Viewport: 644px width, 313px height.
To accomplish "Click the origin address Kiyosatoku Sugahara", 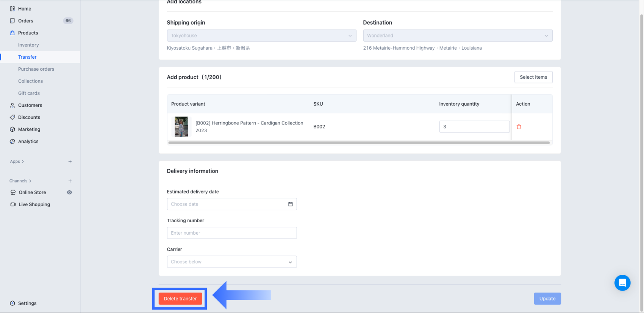I will (208, 48).
